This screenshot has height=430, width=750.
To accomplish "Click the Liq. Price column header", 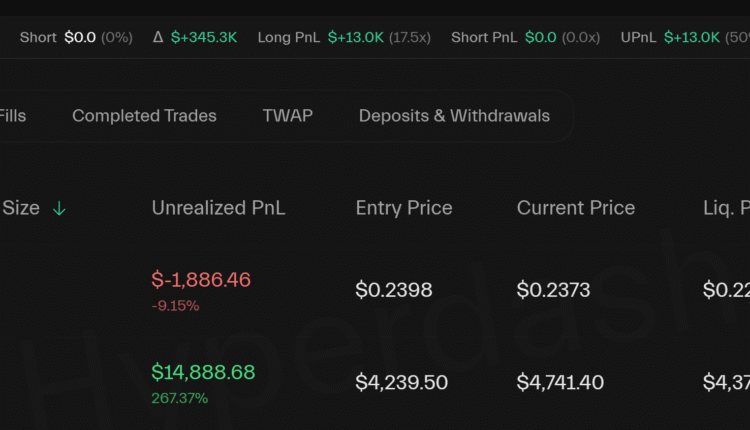I will (726, 208).
